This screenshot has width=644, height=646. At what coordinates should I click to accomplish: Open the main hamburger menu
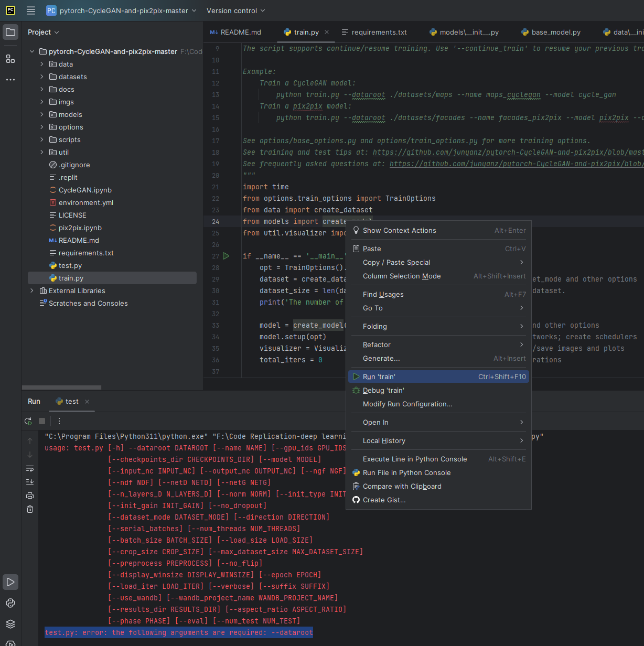(x=31, y=10)
